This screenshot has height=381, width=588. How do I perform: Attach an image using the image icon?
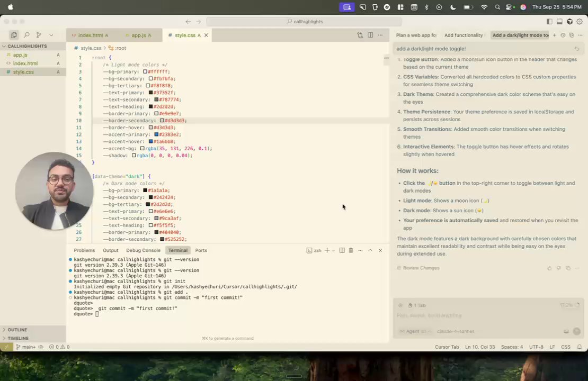(x=566, y=331)
